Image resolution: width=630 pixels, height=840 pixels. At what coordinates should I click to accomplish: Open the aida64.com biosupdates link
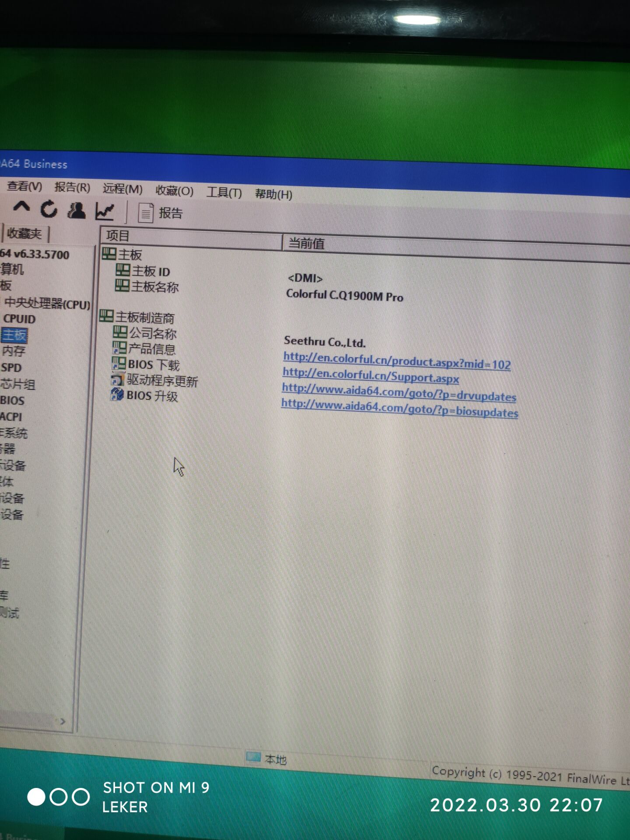400,408
